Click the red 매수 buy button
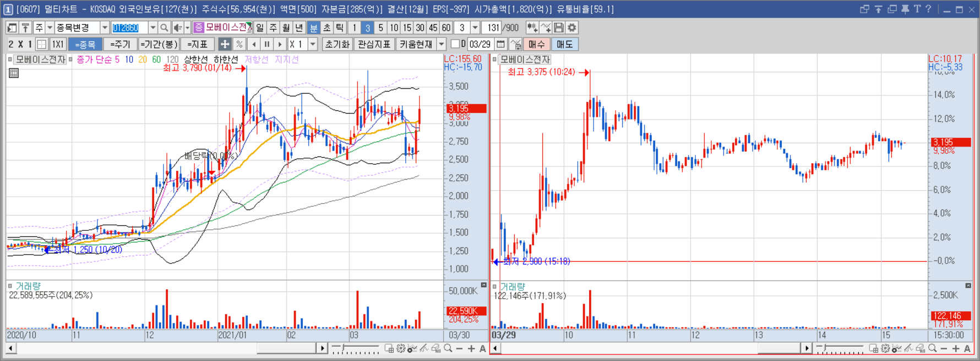This screenshot has width=980, height=361. [536, 44]
